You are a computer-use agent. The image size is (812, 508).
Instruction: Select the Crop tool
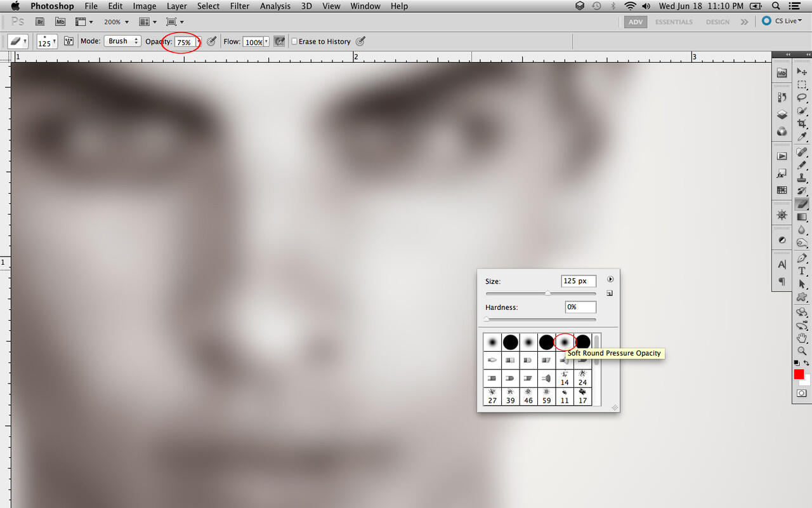[802, 123]
